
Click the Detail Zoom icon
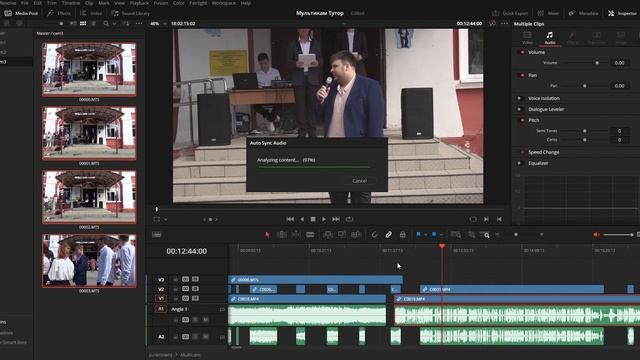pyautogui.click(x=471, y=235)
